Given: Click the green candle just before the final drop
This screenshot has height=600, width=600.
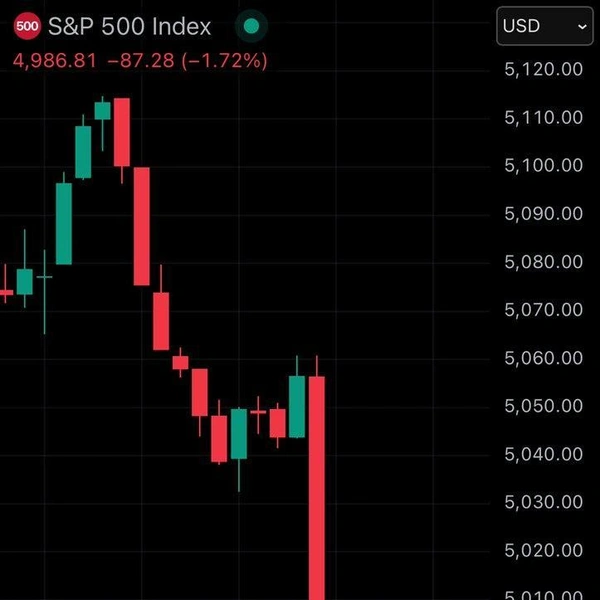Looking at the screenshot, I should coord(297,406).
